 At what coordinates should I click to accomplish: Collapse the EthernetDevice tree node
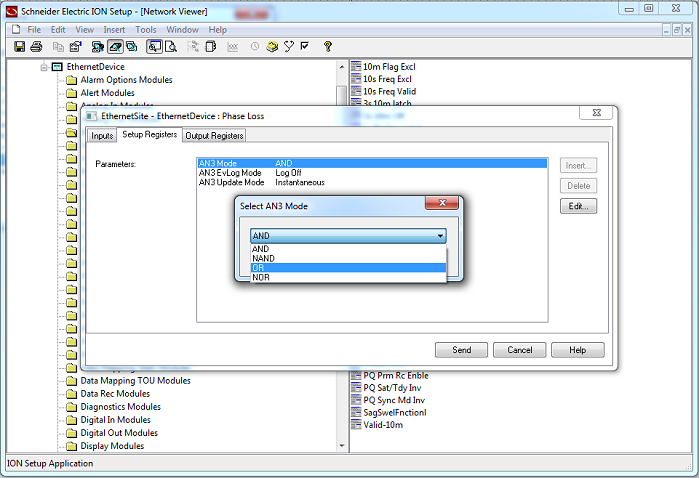pyautogui.click(x=44, y=67)
